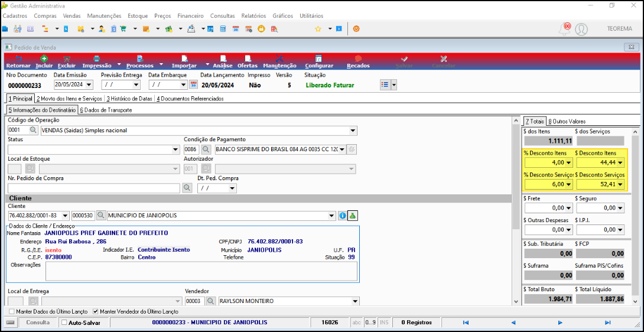
Task: Switch to Histórico de Datas tab
Action: click(129, 99)
